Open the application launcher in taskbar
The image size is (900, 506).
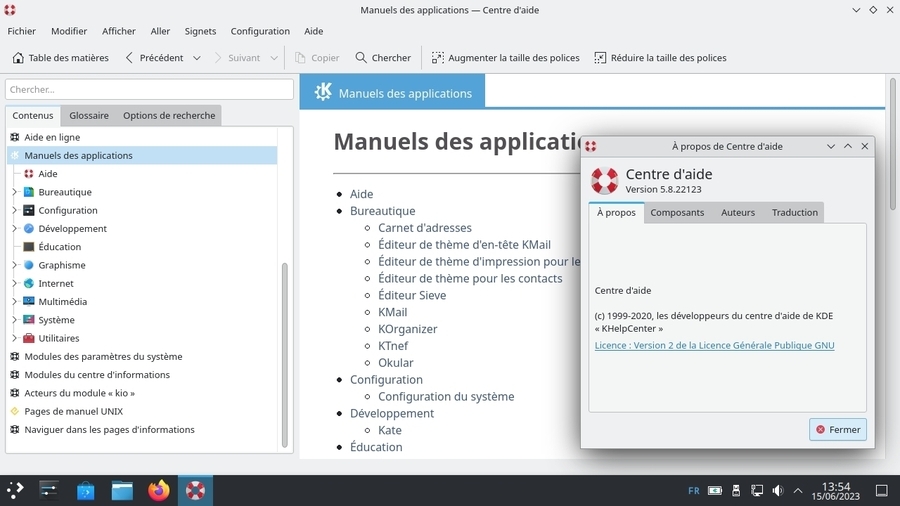click(15, 491)
